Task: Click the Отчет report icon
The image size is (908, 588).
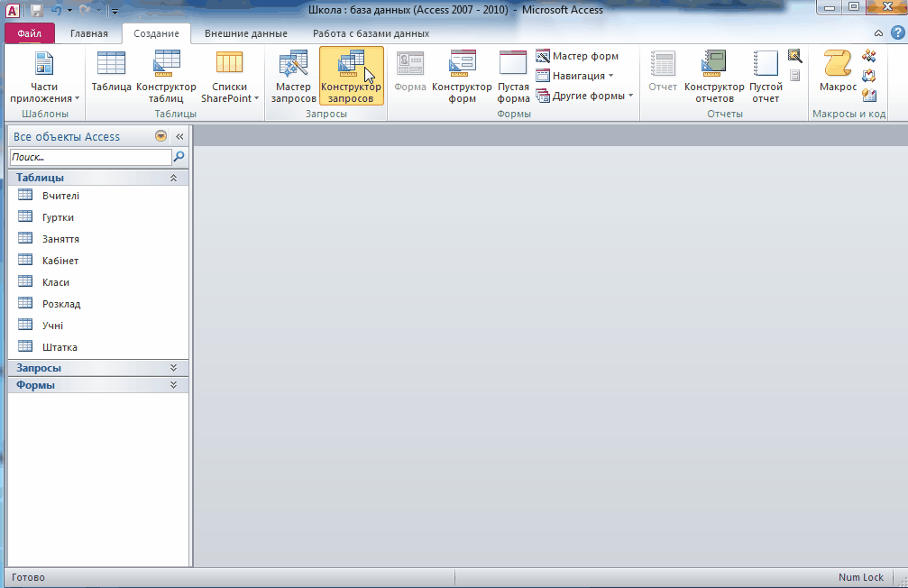Action: (x=663, y=70)
